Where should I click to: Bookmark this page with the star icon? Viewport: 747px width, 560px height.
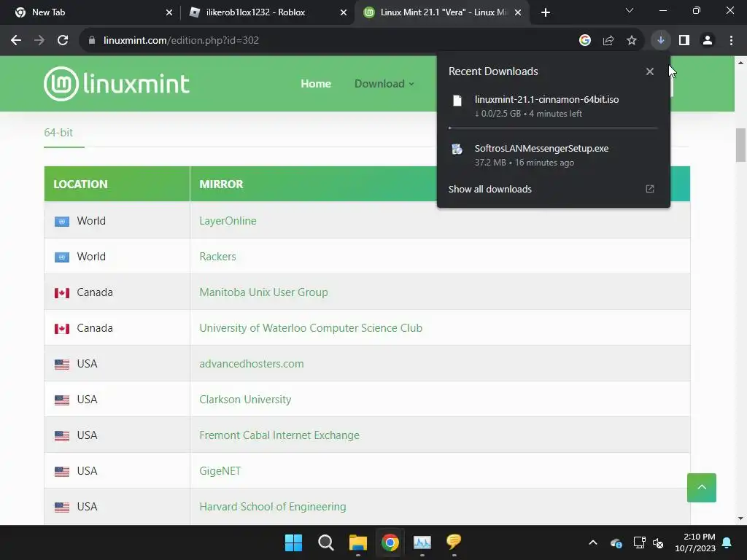point(632,41)
